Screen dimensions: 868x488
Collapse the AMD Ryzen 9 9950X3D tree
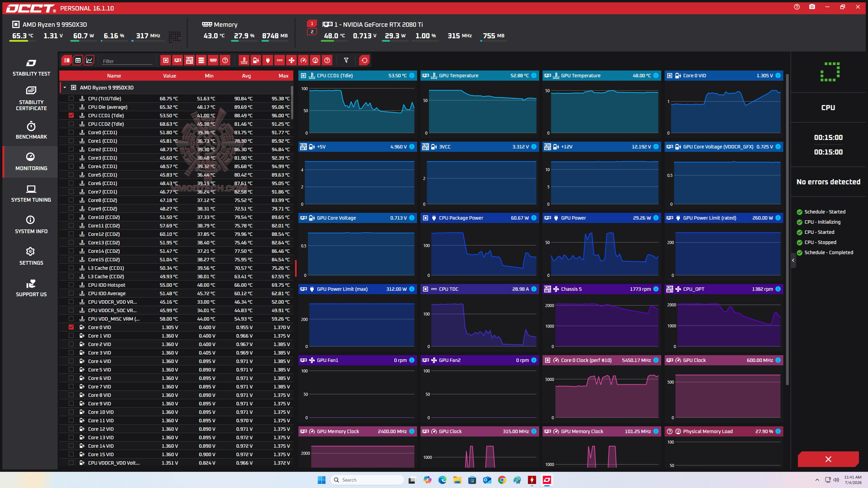pos(65,87)
